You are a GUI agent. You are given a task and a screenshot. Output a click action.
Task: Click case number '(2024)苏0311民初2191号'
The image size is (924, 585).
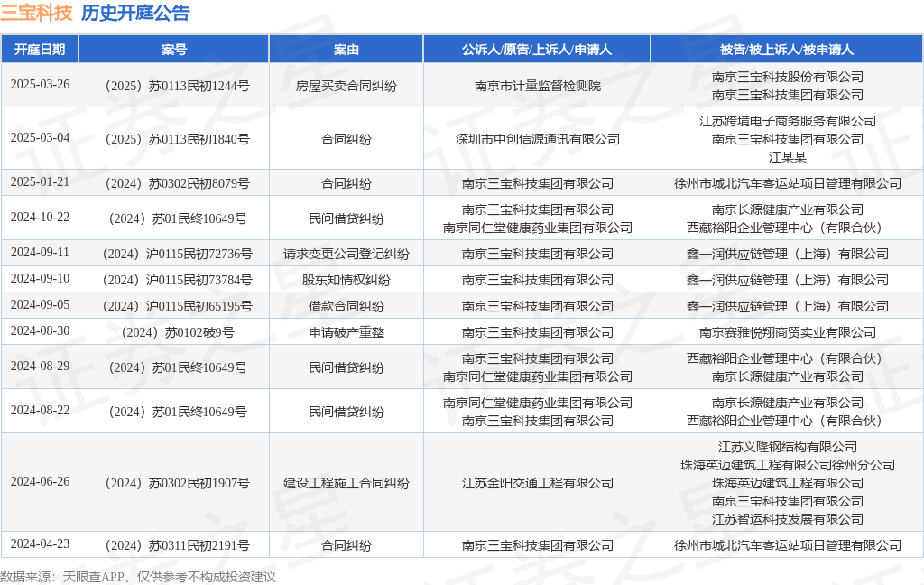pyautogui.click(x=177, y=545)
